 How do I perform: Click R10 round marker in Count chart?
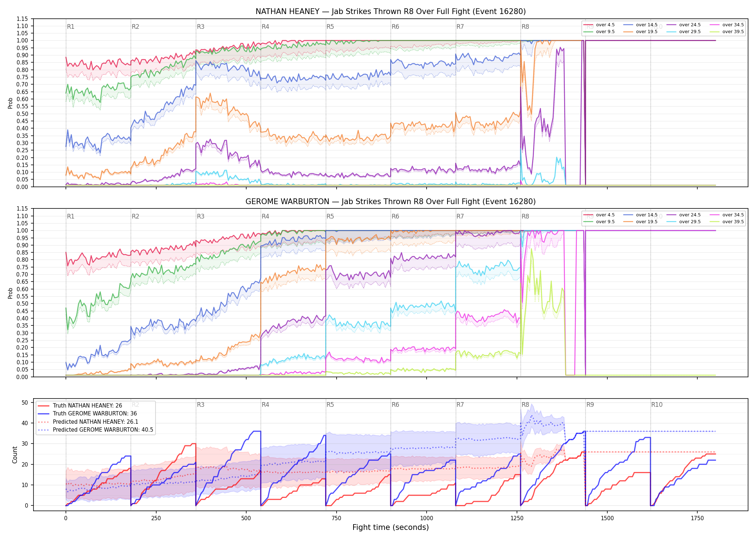pos(657,405)
